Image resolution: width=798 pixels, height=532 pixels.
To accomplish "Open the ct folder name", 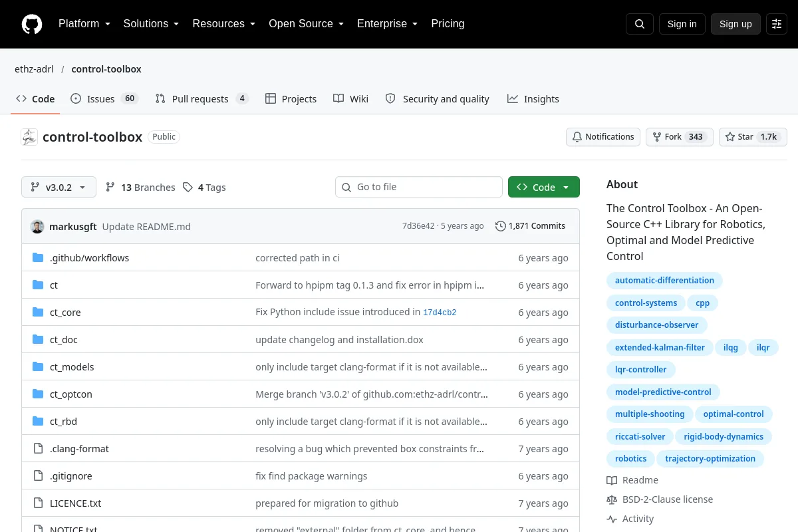I will point(54,285).
